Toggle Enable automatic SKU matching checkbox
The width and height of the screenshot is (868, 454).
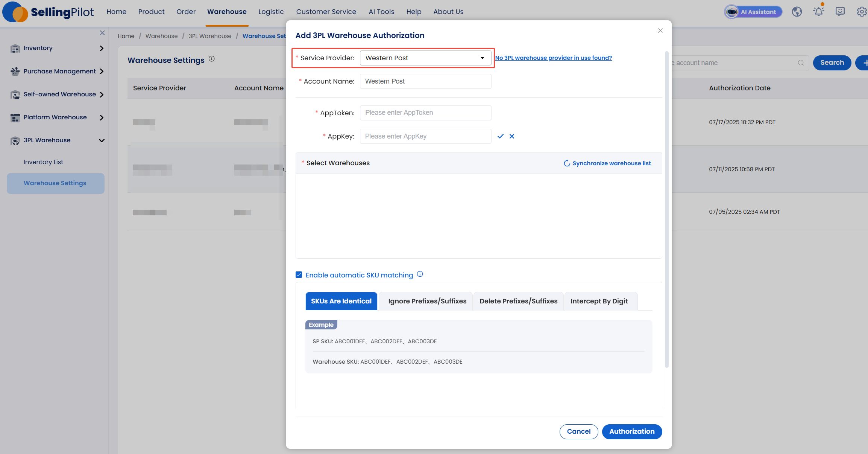pyautogui.click(x=299, y=275)
